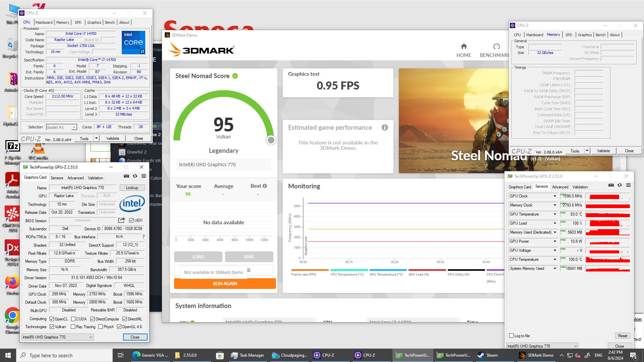This screenshot has width=644, height=362.
Task: Enable Log to file checkbox
Action: [512, 336]
